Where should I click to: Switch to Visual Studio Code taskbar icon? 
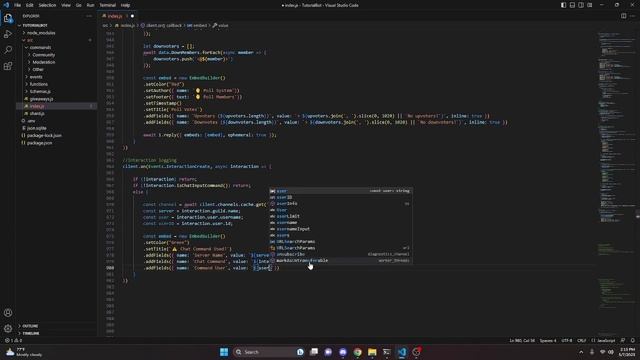(402, 352)
